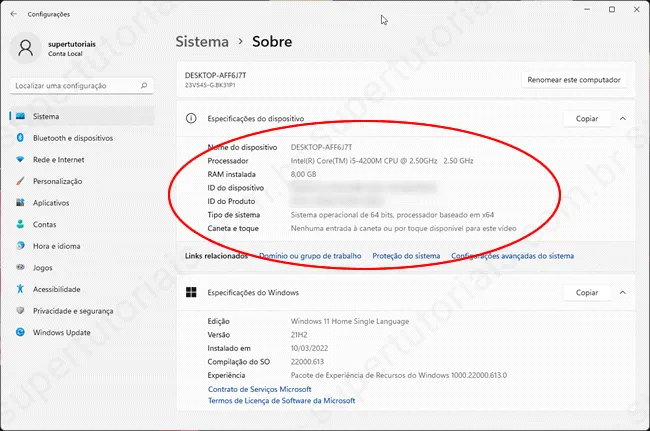
Task: Click the Hora e idioma globe icon
Action: point(20,246)
